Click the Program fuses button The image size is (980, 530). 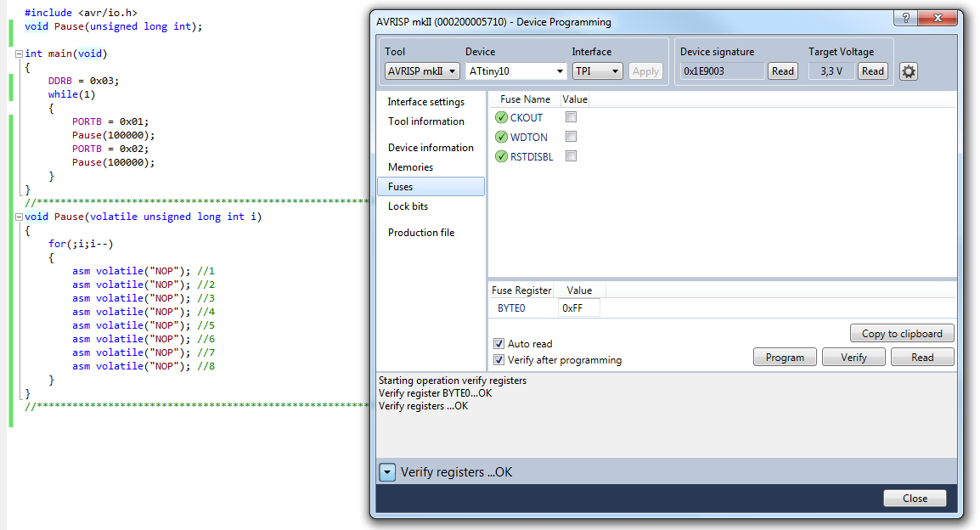[785, 358]
